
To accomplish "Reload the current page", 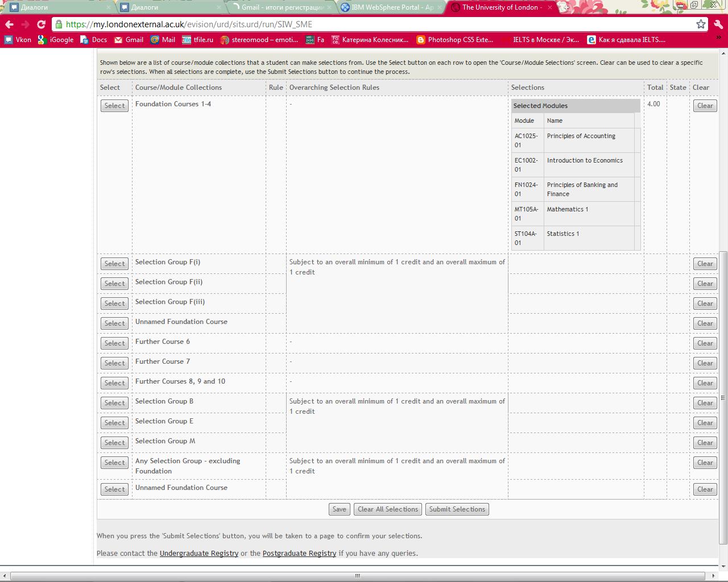I will (x=41, y=24).
